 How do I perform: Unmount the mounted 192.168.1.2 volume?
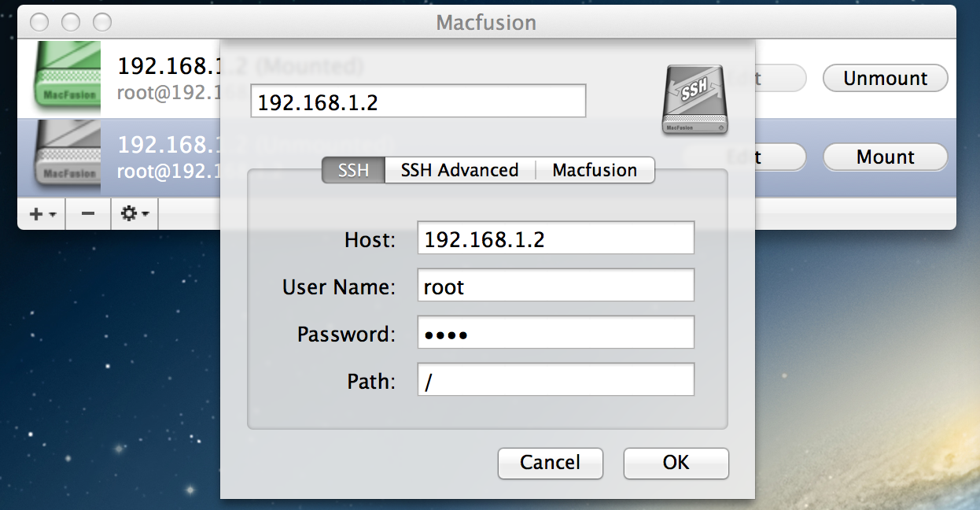pyautogui.click(x=886, y=78)
